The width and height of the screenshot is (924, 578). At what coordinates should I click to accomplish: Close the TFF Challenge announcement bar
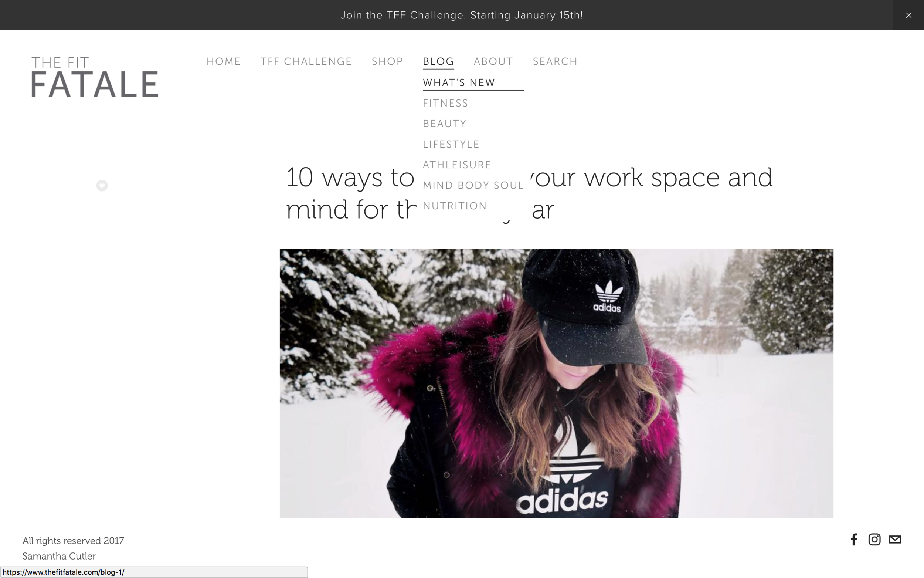[x=908, y=15]
